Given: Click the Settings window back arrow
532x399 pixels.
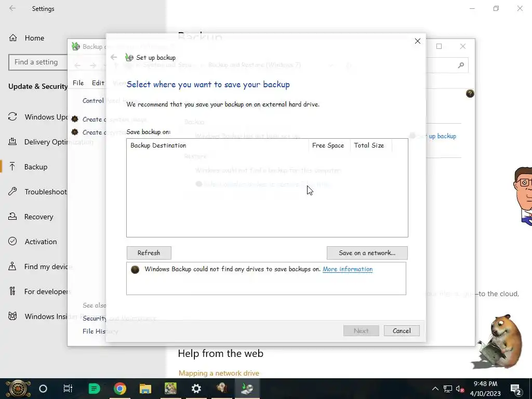Looking at the screenshot, I should 12,8.
